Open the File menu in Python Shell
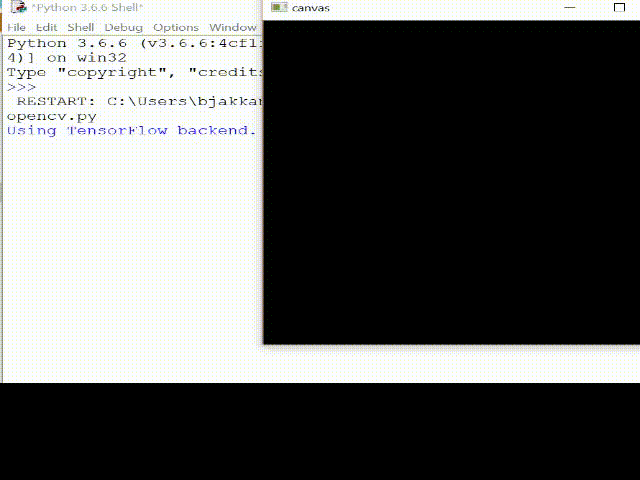The height and width of the screenshot is (480, 640). pyautogui.click(x=16, y=28)
